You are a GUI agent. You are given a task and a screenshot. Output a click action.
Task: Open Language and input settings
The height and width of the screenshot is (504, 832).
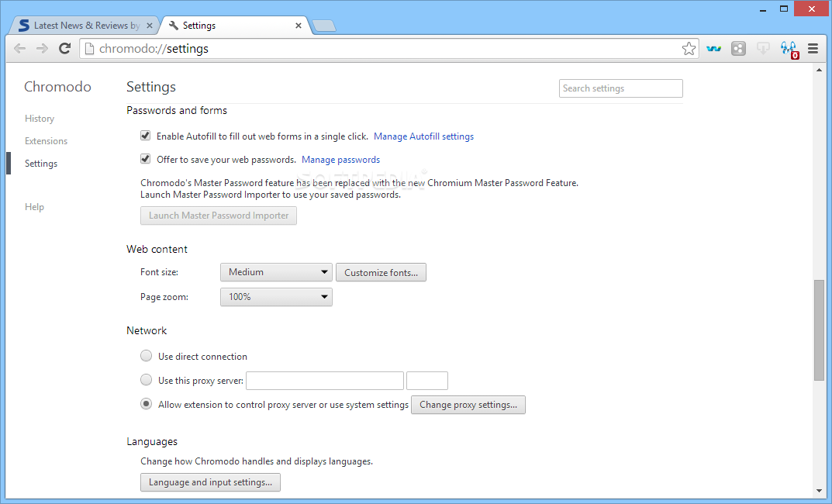pyautogui.click(x=210, y=482)
